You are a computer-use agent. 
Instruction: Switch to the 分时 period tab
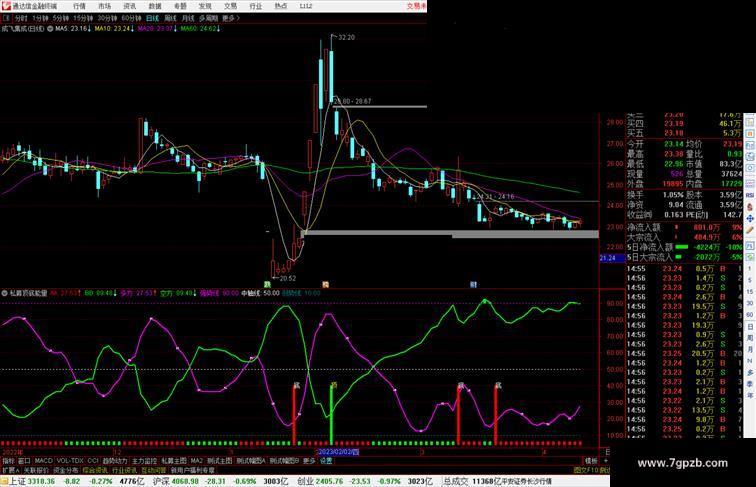click(21, 18)
